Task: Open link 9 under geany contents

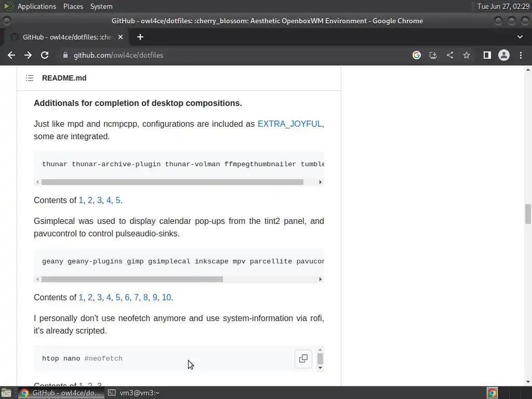Action: click(155, 297)
